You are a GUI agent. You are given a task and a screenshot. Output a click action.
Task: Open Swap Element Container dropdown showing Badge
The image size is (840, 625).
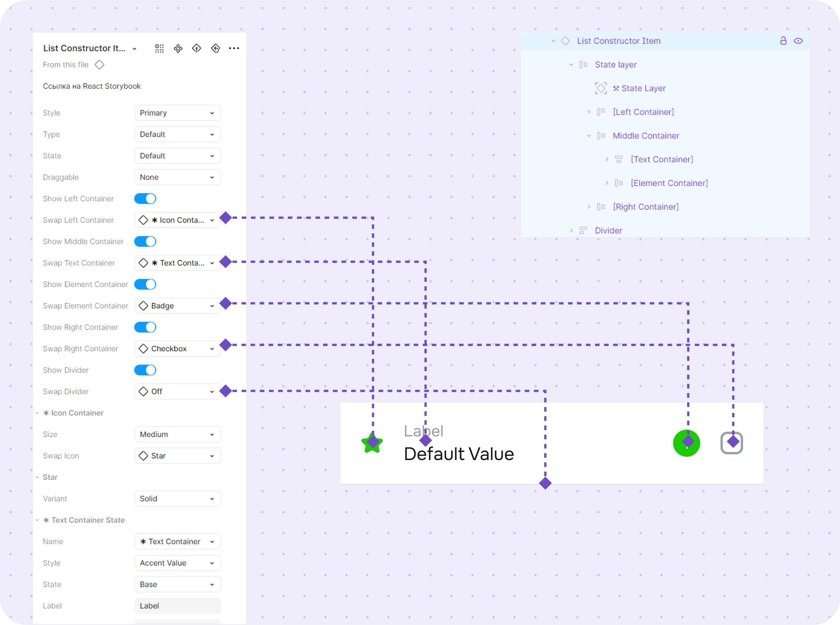pos(177,306)
